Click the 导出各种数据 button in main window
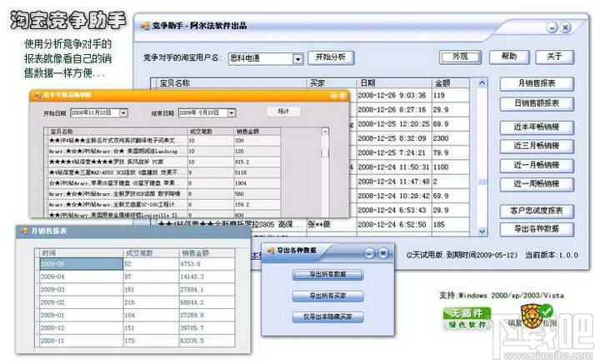The width and height of the screenshot is (600, 364). pos(537,229)
